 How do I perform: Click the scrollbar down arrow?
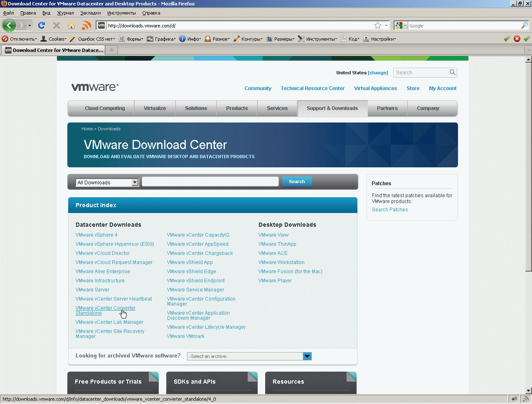pos(529,391)
